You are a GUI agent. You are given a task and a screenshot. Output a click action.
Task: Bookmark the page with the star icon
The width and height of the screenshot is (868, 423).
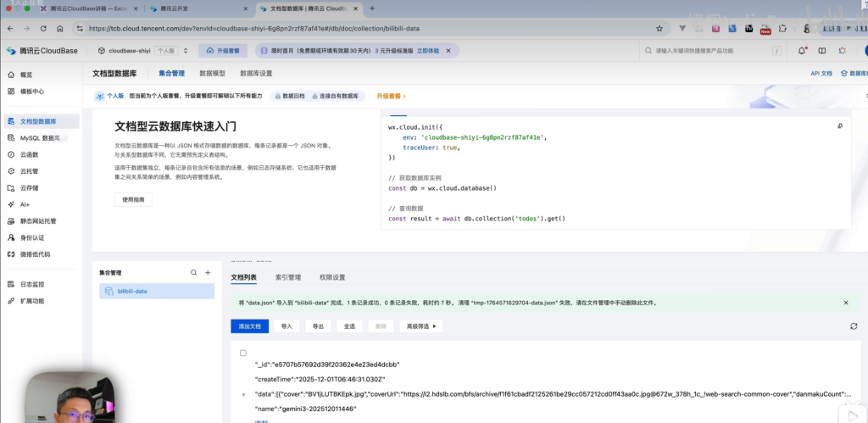click(659, 28)
